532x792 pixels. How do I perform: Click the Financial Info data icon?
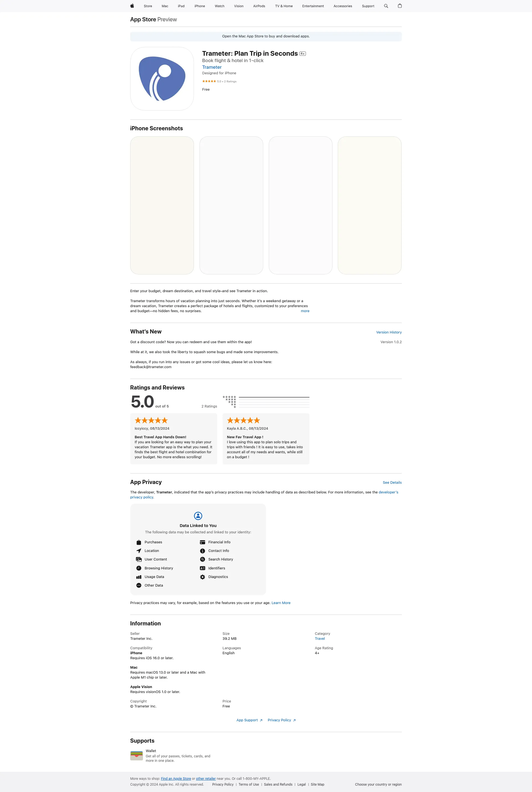click(x=203, y=542)
